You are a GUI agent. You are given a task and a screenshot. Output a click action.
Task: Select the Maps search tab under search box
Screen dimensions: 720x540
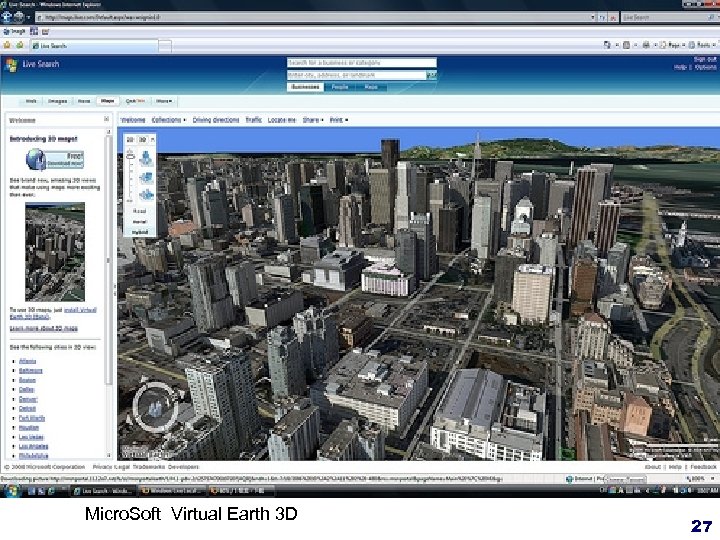coord(371,87)
